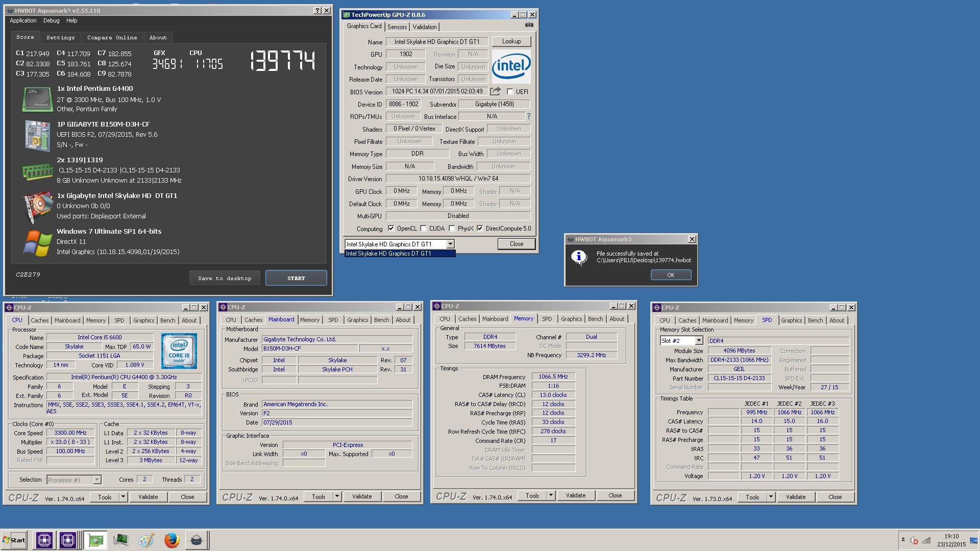
Task: Expand Tools arrow in CPU-Z Mainboard window
Action: tap(337, 496)
